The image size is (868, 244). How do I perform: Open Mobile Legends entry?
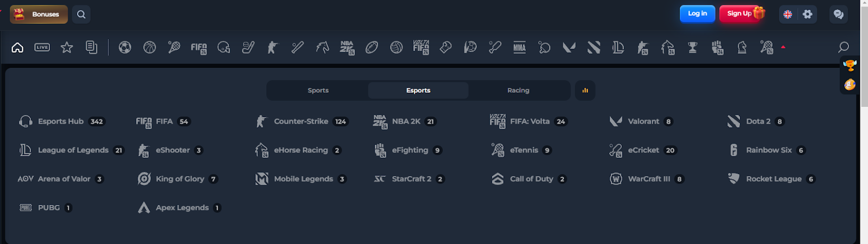pyautogui.click(x=301, y=179)
